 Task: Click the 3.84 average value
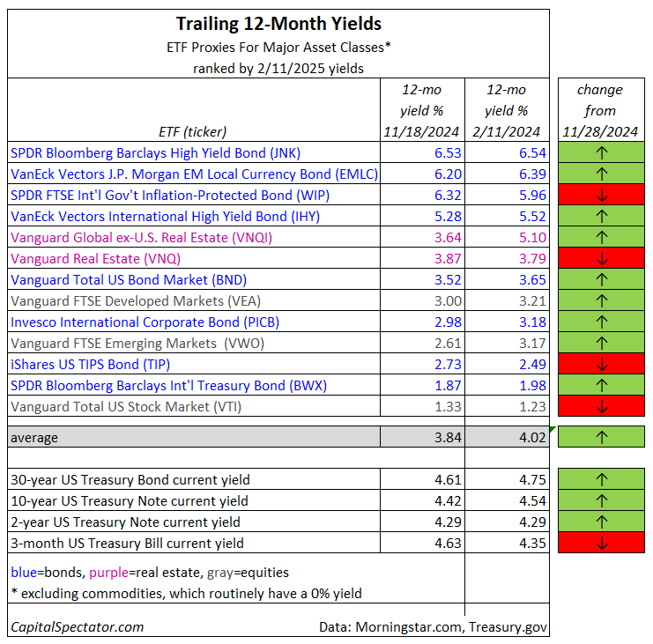point(448,438)
